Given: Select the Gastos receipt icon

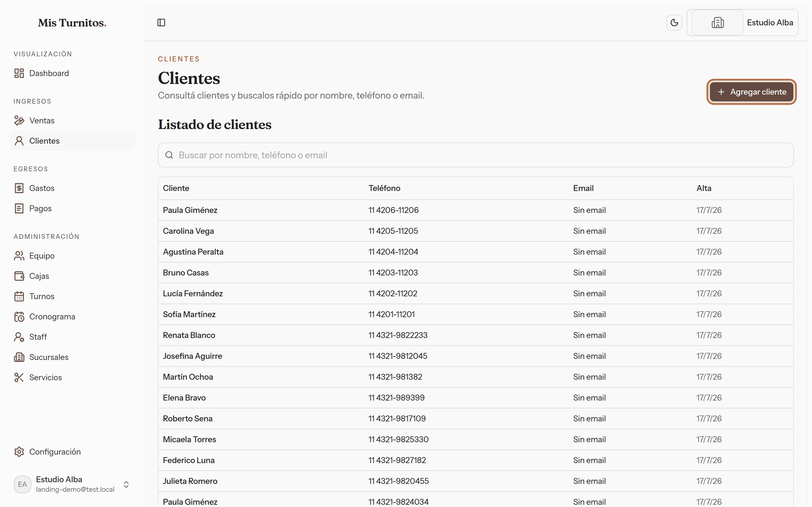Looking at the screenshot, I should point(19,188).
